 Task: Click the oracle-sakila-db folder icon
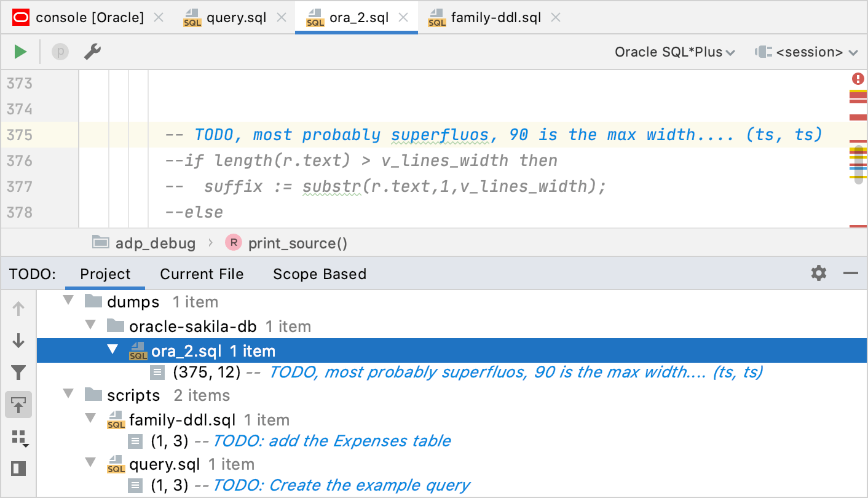(116, 326)
